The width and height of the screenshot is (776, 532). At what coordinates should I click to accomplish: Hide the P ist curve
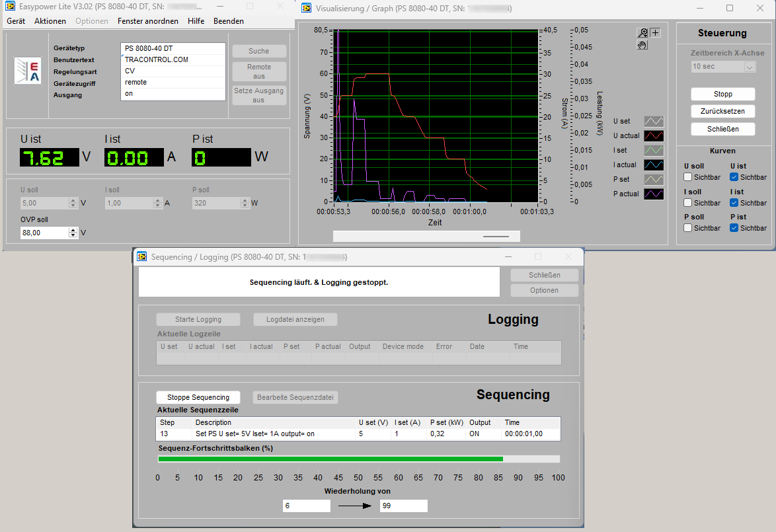pyautogui.click(x=734, y=228)
